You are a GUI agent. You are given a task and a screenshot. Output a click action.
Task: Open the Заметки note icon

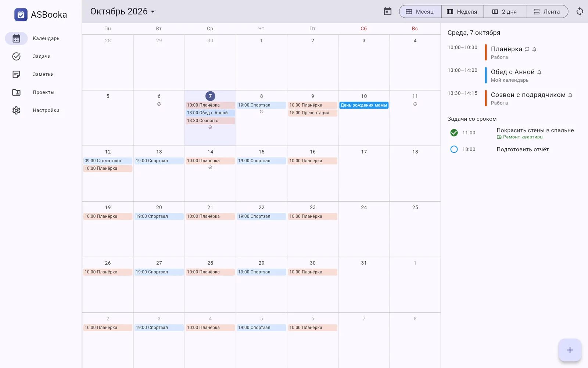pos(16,74)
